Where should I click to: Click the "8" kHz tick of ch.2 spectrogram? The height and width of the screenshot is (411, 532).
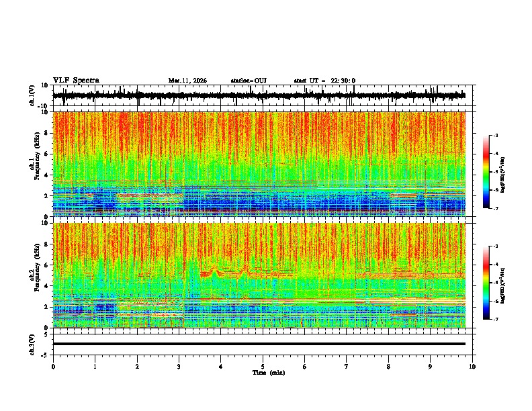coord(46,244)
